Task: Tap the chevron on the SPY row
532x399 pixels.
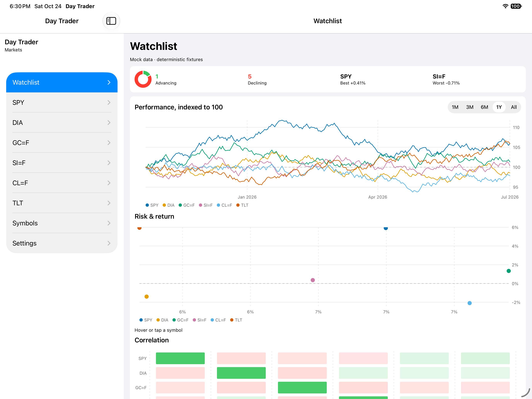Action: coord(109,102)
